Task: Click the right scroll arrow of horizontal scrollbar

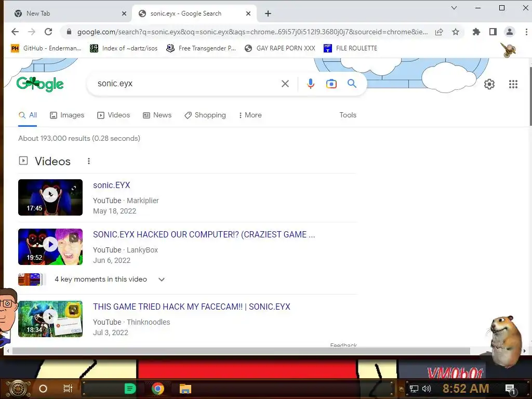Action: pos(525,351)
